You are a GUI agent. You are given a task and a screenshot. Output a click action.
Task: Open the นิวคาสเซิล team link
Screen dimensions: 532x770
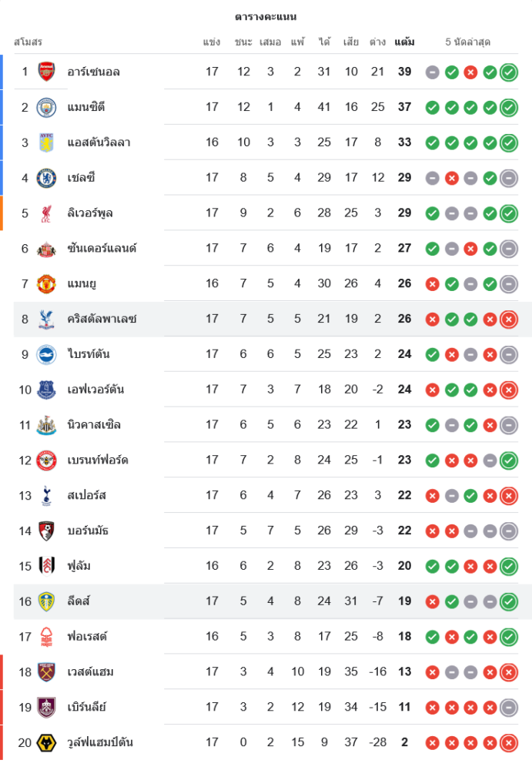click(x=94, y=424)
